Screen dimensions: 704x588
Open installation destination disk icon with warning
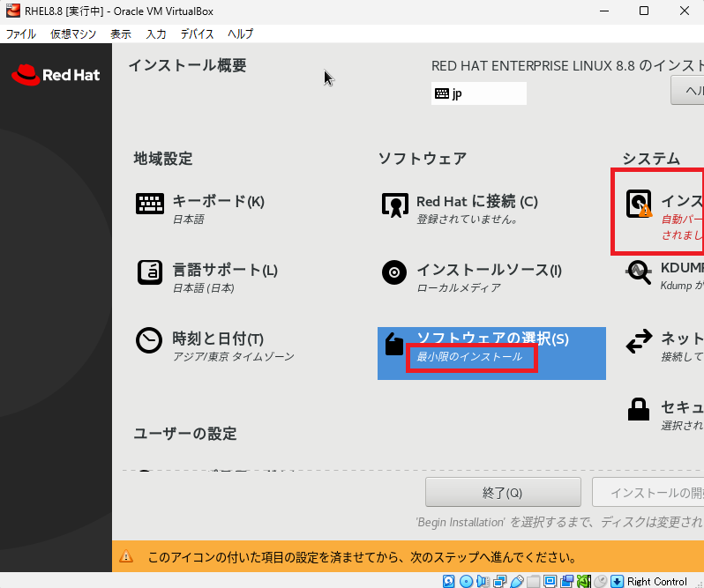(x=639, y=204)
